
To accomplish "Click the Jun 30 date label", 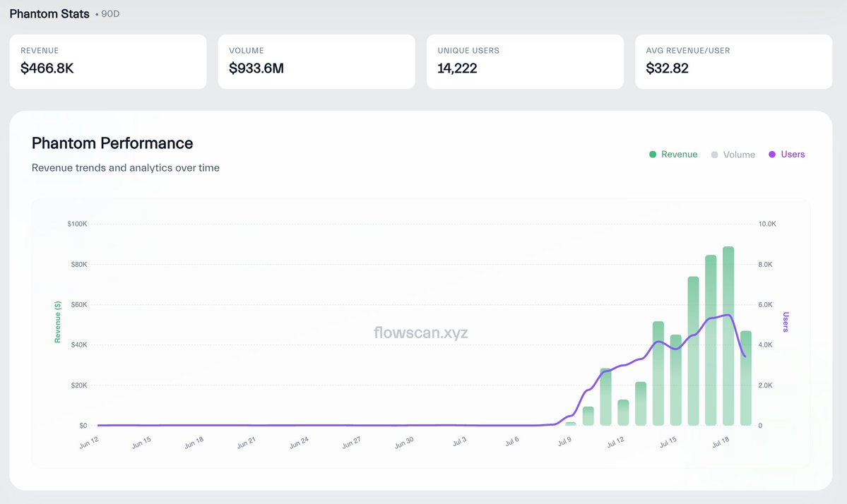I will point(404,443).
